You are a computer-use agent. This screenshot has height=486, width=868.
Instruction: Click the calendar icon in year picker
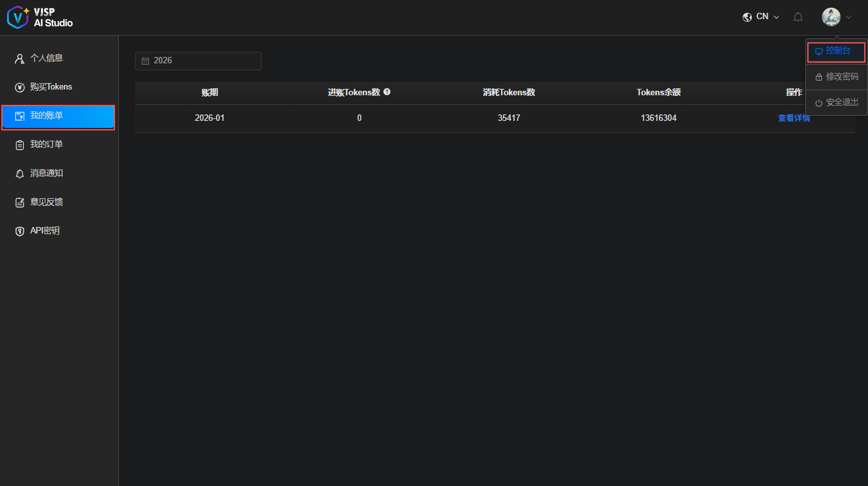(145, 61)
